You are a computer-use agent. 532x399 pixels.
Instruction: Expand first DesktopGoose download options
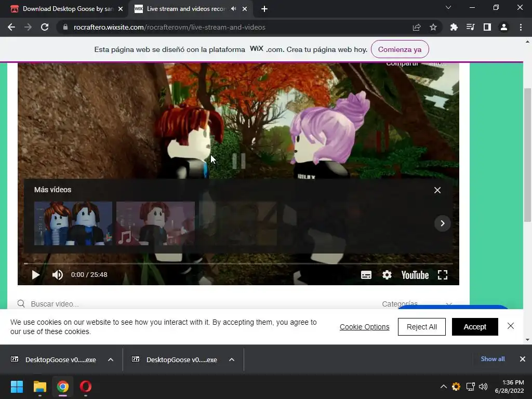(x=111, y=360)
